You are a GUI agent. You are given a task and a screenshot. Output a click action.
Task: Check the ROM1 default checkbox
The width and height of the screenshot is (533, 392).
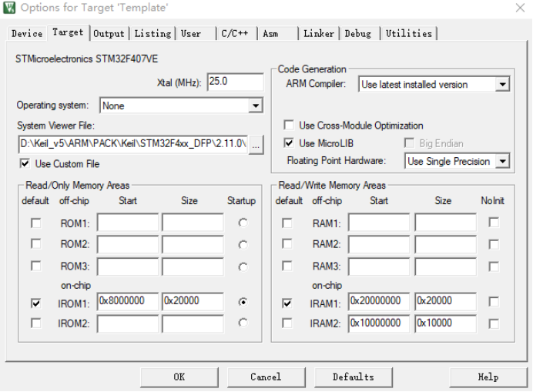point(35,223)
